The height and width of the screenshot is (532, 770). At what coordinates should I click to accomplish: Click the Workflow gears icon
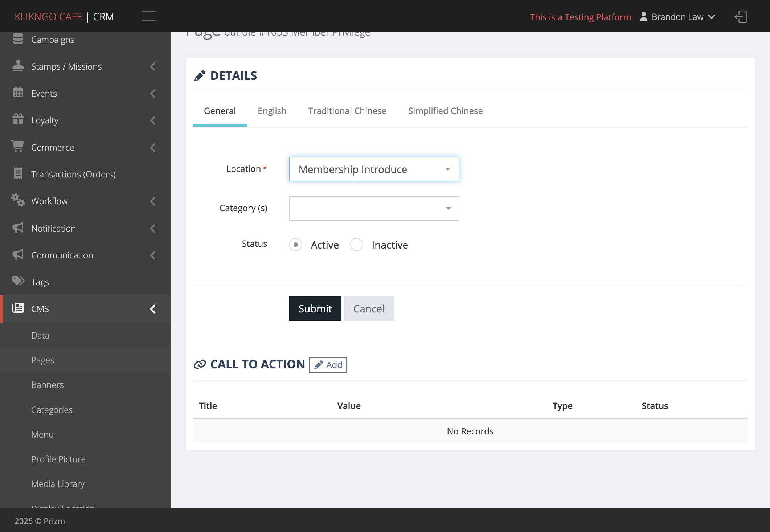click(x=18, y=200)
